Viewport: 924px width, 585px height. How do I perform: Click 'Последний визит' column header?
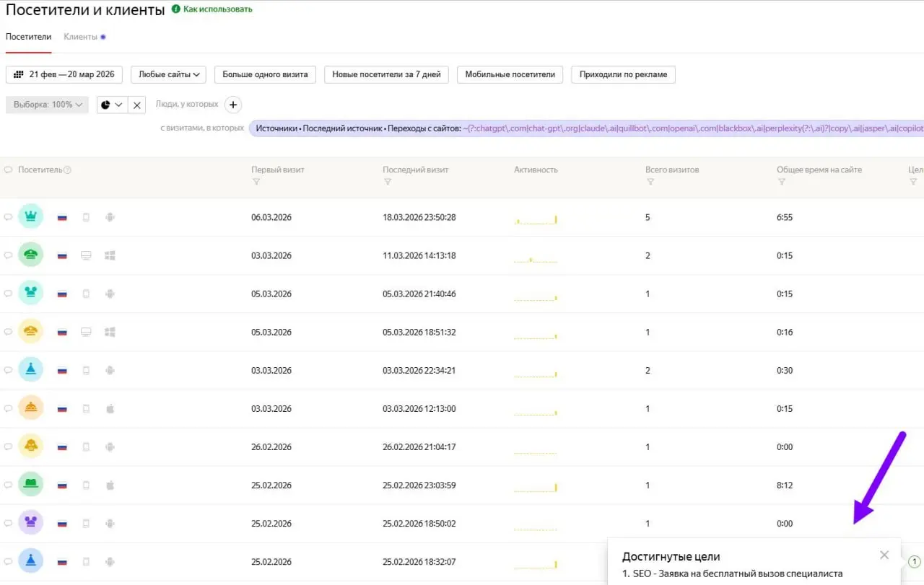[x=416, y=170]
